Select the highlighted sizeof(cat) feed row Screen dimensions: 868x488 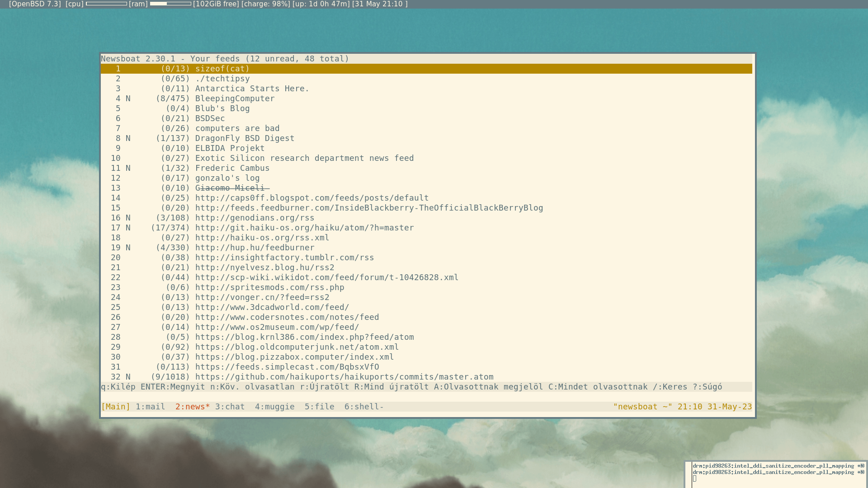click(222, 69)
